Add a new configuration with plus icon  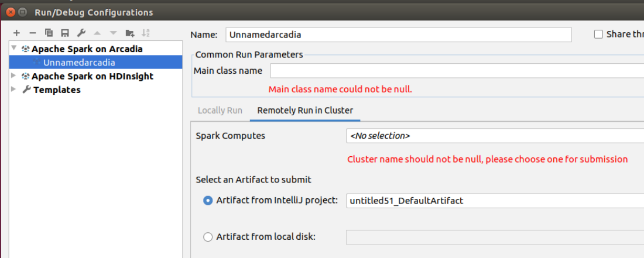(x=16, y=33)
